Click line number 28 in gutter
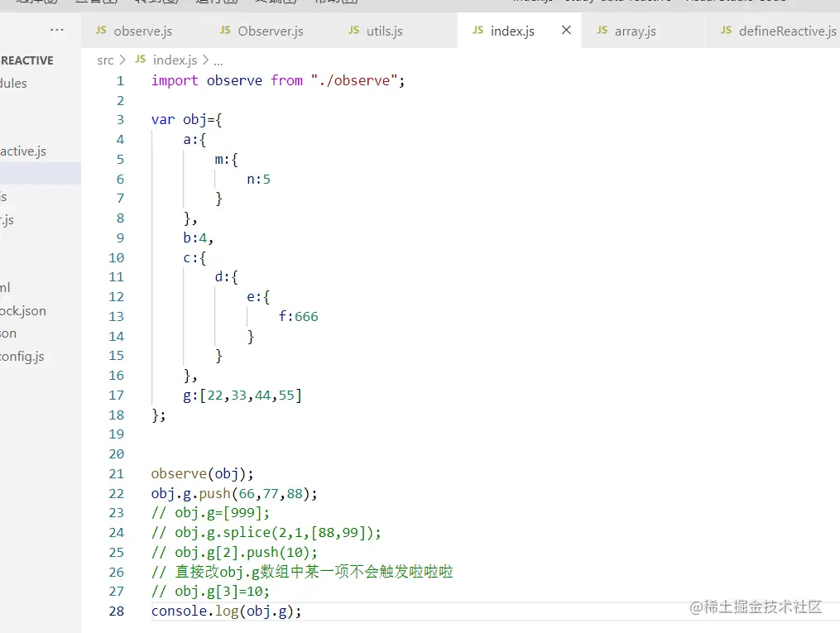840x633 pixels. [x=116, y=611]
